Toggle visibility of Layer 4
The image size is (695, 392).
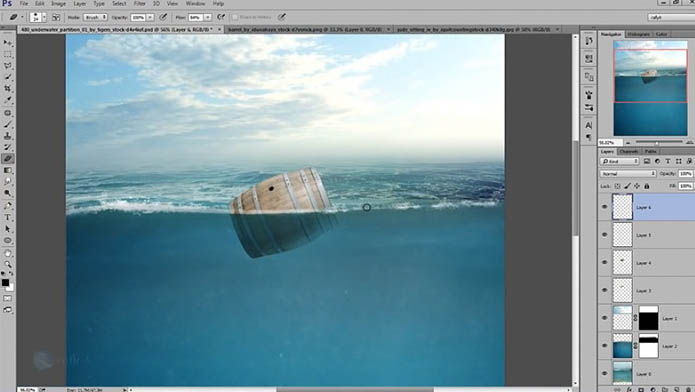(605, 262)
